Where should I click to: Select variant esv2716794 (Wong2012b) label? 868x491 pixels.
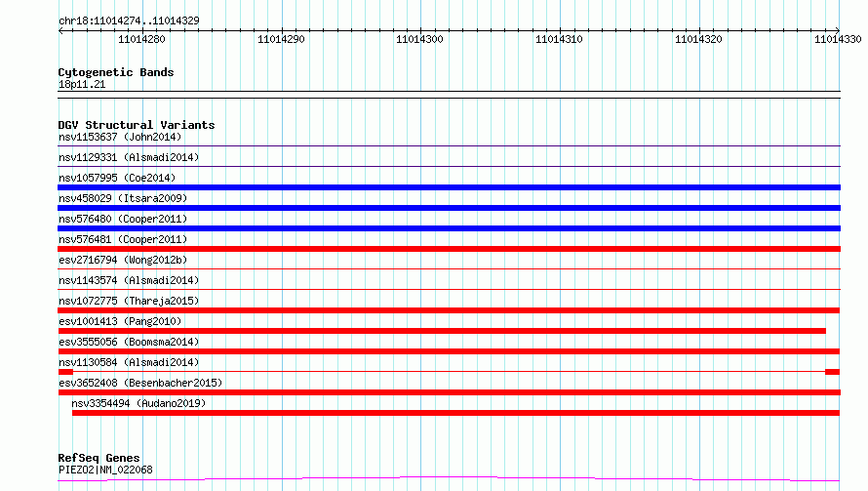[x=123, y=260]
